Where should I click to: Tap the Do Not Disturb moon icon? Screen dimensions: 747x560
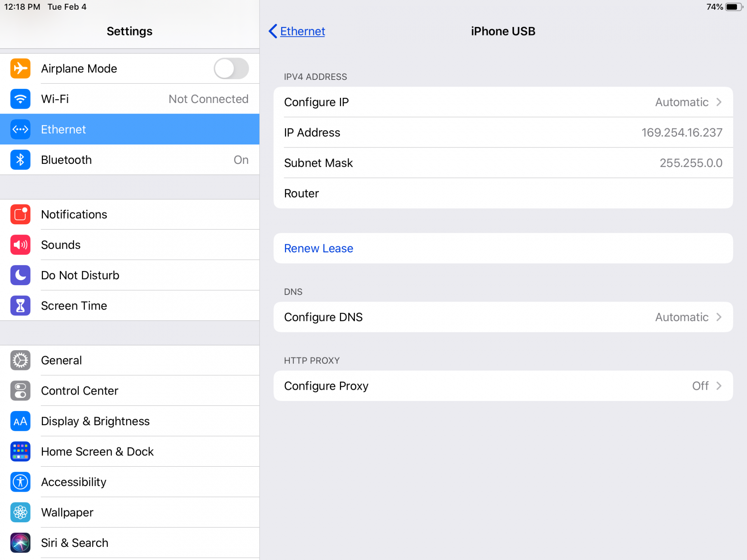click(x=20, y=275)
